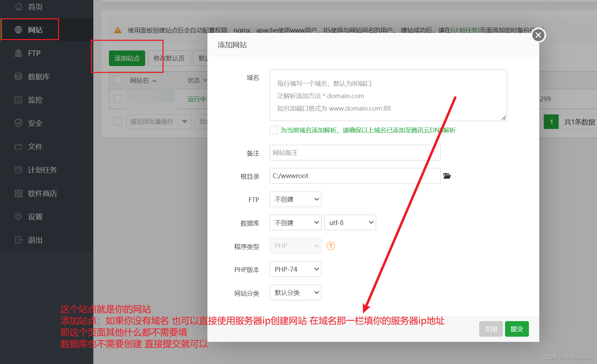Viewport: 597px width, 364px height.
Task: Open the PHP-74 version dropdown
Action: [296, 269]
